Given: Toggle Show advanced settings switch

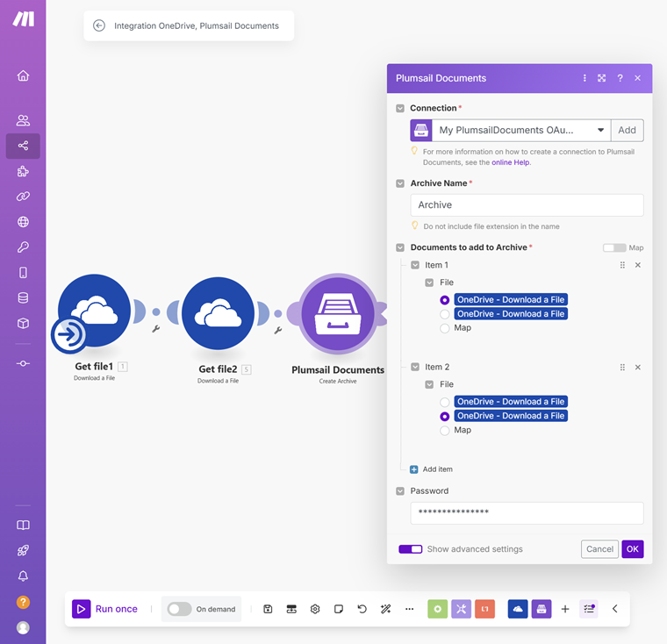Looking at the screenshot, I should tap(411, 549).
